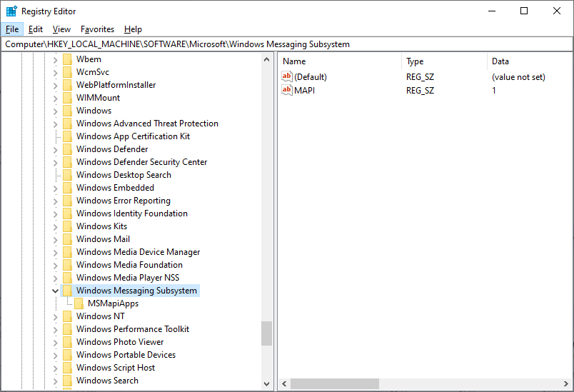Click the Windows Mail folder icon
The image size is (574, 392).
click(x=67, y=239)
